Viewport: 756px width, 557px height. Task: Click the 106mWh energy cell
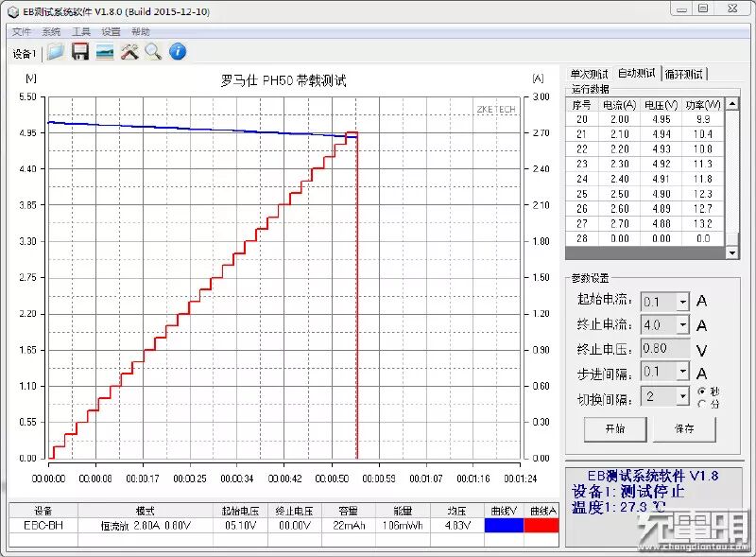[403, 526]
